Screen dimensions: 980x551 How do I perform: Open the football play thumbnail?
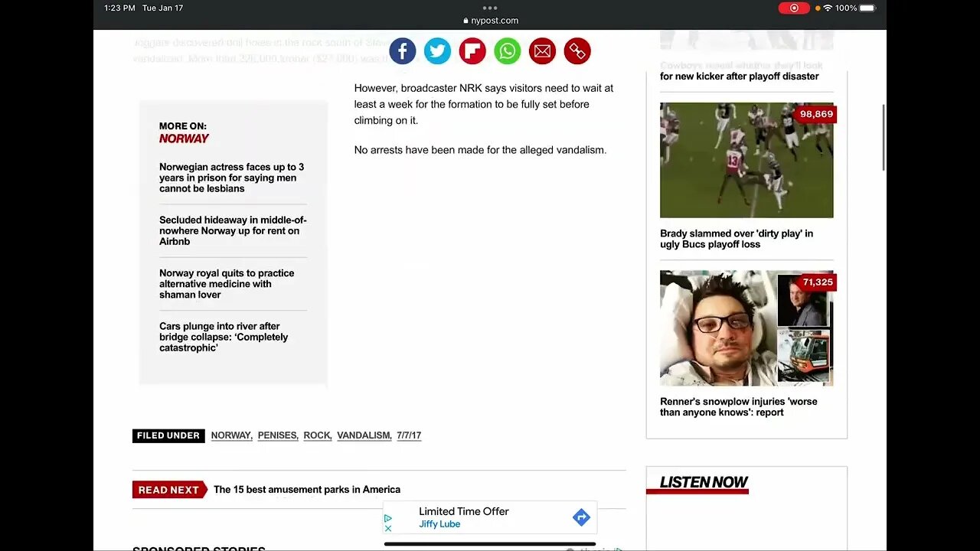pyautogui.click(x=746, y=160)
